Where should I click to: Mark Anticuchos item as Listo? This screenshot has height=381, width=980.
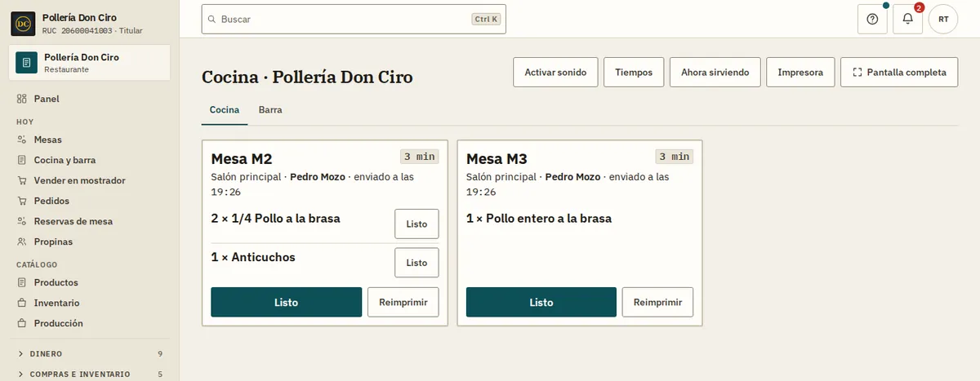coord(416,263)
